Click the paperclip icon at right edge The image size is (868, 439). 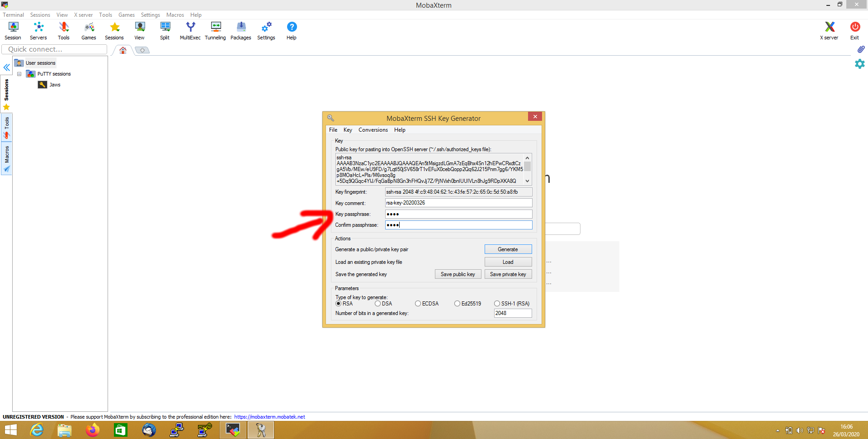click(861, 49)
